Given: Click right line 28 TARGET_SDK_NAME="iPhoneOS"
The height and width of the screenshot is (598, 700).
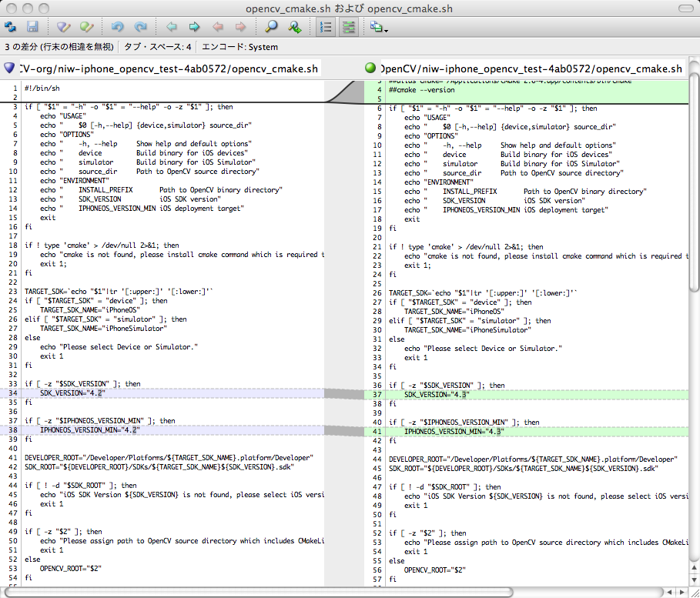Looking at the screenshot, I should (454, 312).
